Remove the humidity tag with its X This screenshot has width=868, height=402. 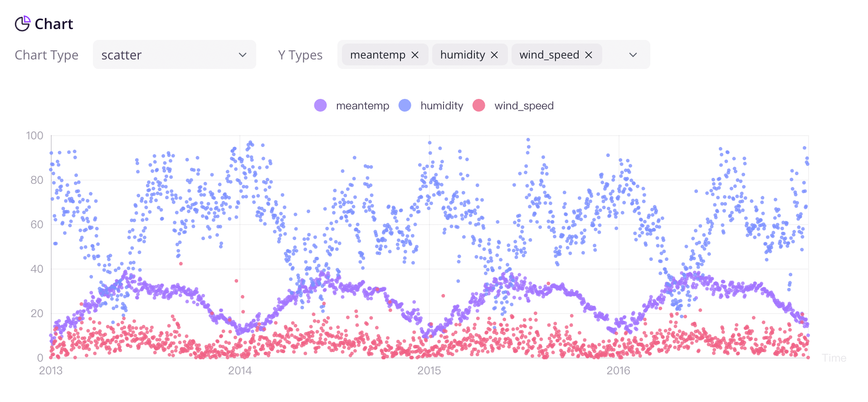click(x=494, y=55)
